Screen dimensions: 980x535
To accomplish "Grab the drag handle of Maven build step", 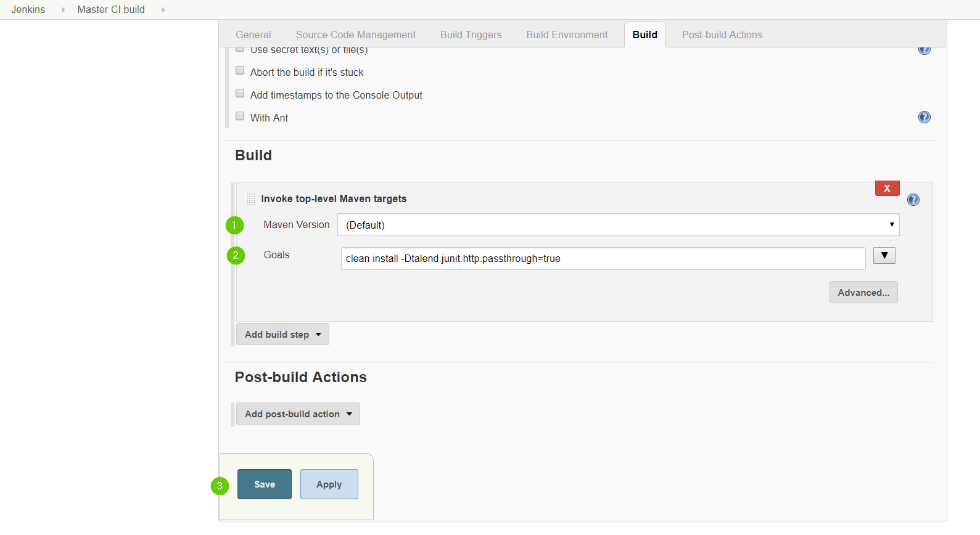I will click(250, 198).
